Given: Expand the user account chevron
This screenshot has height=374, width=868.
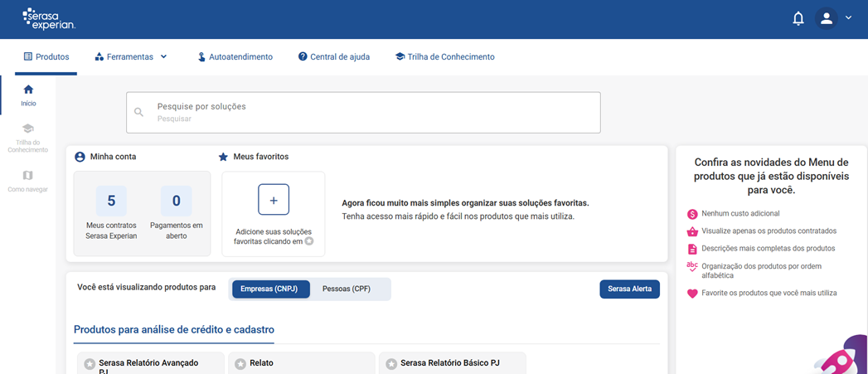Looking at the screenshot, I should (849, 18).
